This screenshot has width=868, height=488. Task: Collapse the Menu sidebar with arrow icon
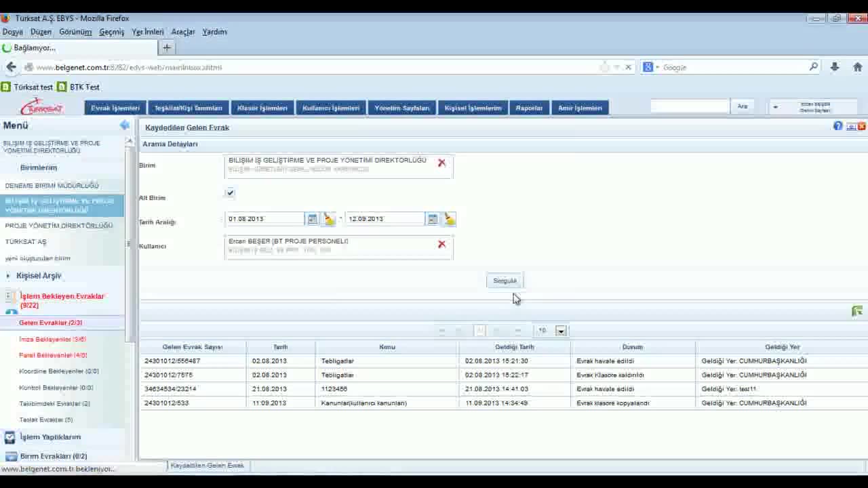coord(125,125)
